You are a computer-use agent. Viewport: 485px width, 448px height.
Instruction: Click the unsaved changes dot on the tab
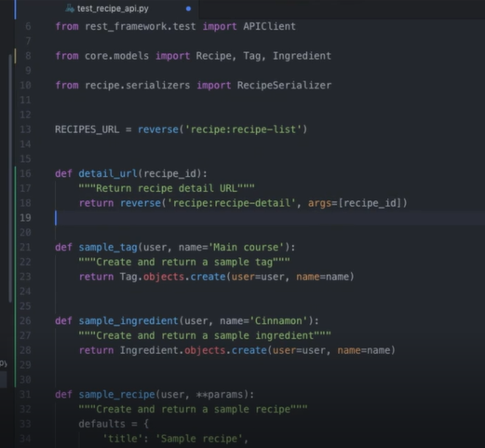(188, 8)
